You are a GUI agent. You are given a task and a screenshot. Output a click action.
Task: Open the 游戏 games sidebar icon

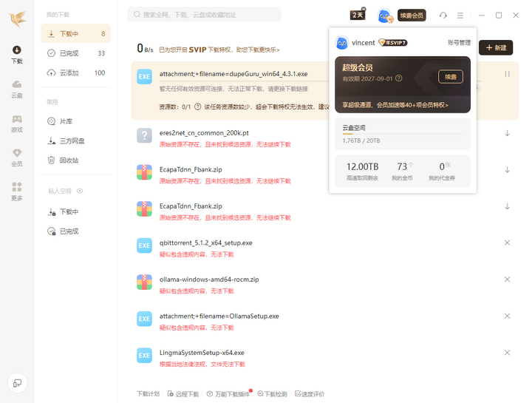point(16,123)
